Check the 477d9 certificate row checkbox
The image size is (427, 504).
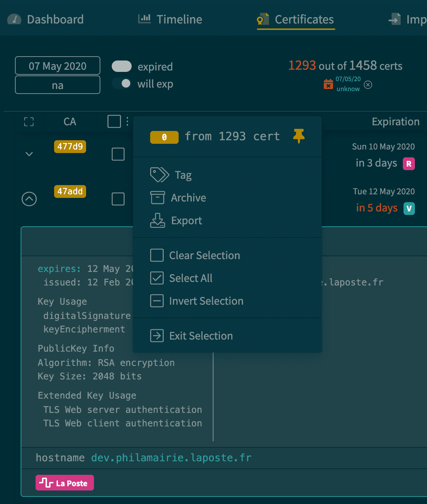(x=118, y=154)
